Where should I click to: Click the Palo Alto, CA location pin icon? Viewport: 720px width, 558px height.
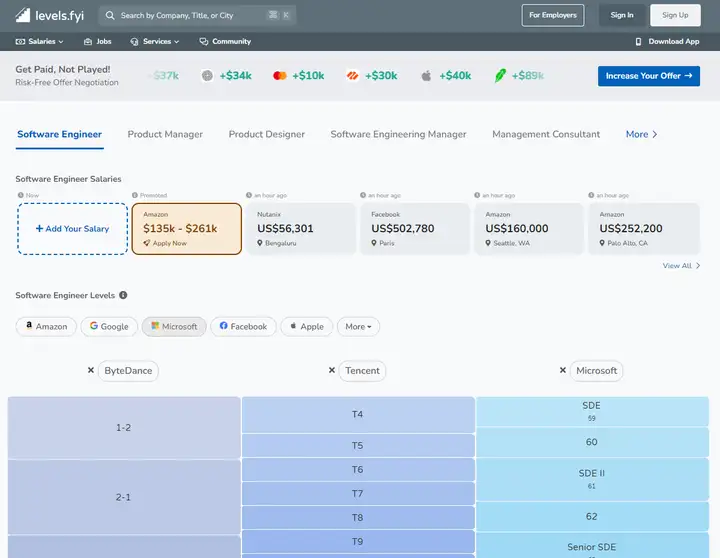602,243
